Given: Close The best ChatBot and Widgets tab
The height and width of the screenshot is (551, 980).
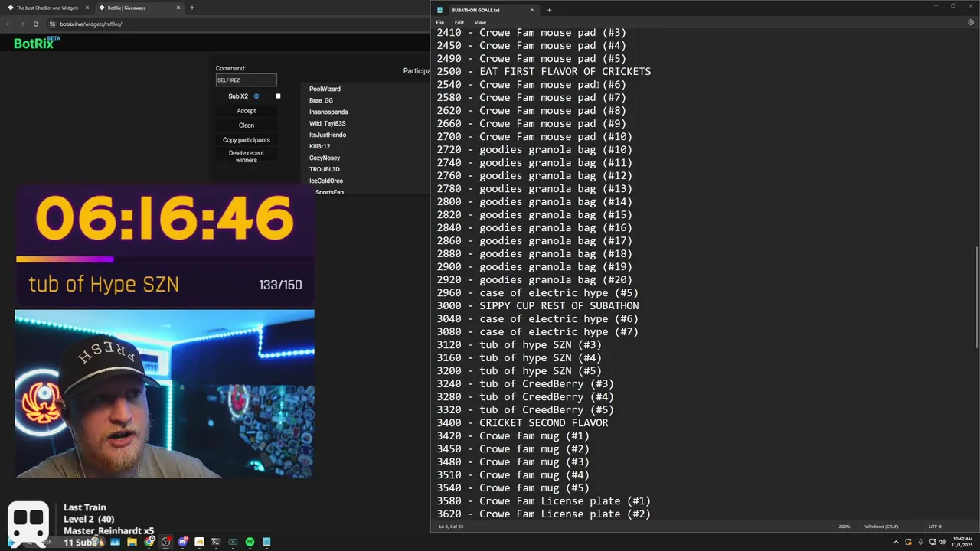Looking at the screenshot, I should [x=87, y=8].
